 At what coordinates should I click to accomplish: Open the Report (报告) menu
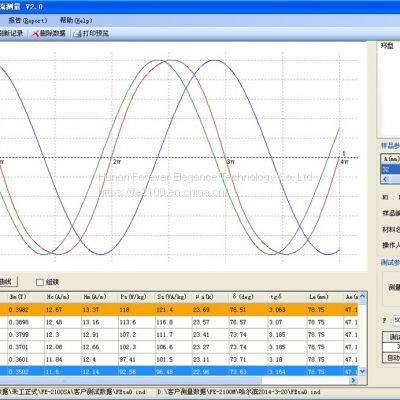(x=28, y=20)
